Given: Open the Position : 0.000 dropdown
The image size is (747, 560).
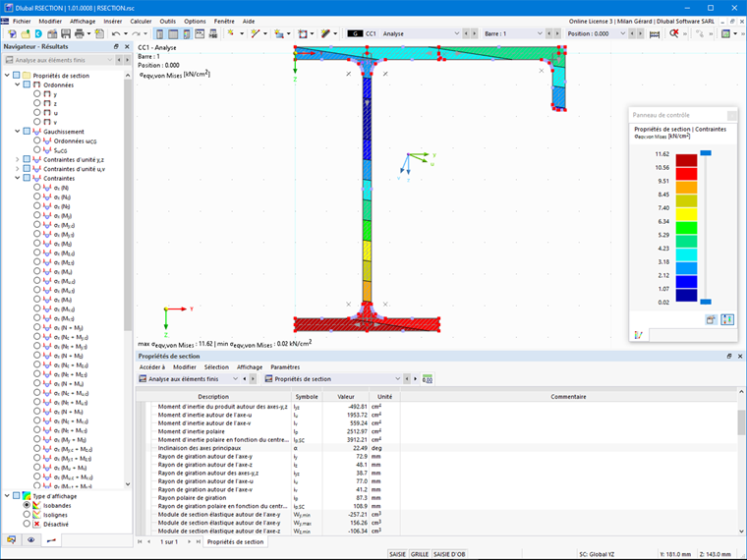Looking at the screenshot, I should [x=622, y=33].
